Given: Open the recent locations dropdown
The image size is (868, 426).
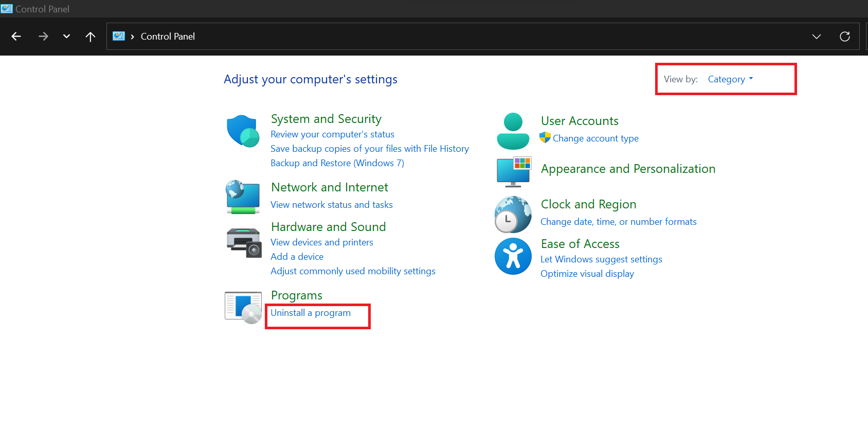Looking at the screenshot, I should tap(66, 37).
